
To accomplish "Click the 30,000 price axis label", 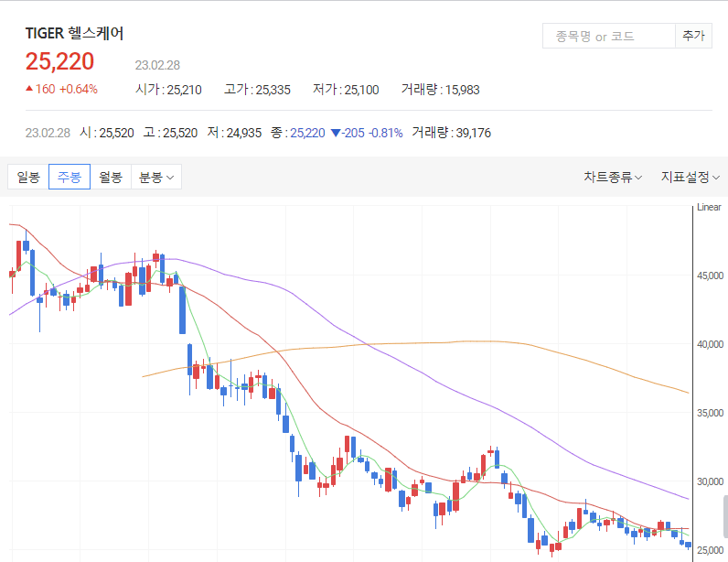I will [710, 481].
